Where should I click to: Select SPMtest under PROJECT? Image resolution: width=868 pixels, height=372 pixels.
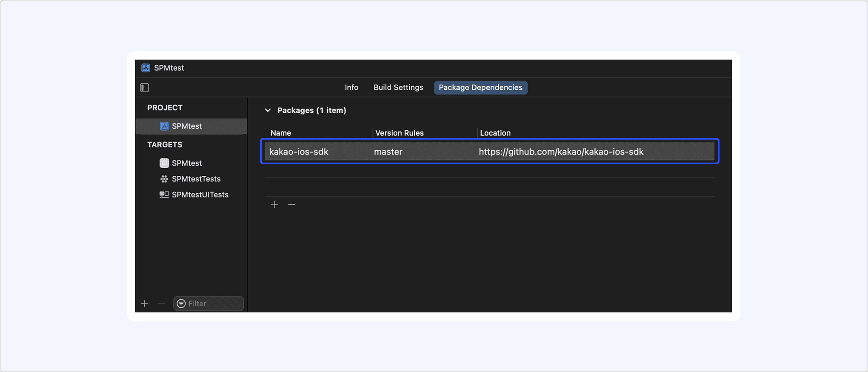click(186, 126)
